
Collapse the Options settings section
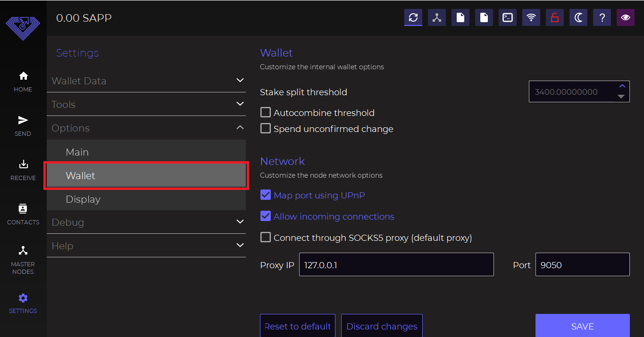tap(146, 128)
